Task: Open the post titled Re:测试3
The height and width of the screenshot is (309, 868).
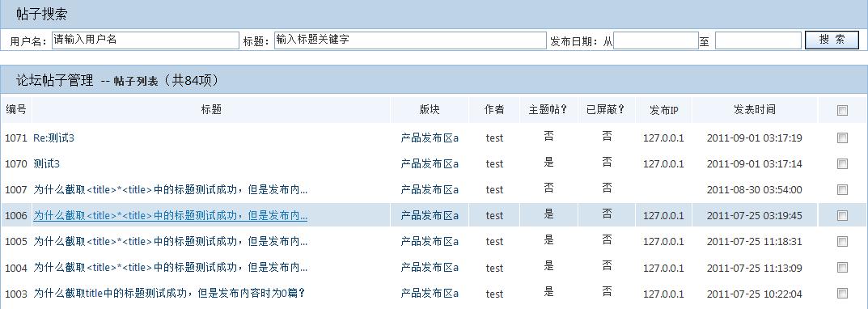Action: 53,138
